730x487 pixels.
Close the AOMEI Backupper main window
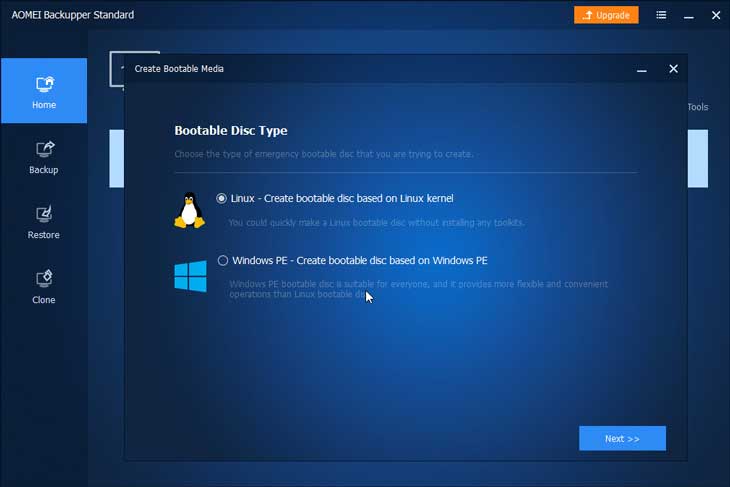(714, 15)
